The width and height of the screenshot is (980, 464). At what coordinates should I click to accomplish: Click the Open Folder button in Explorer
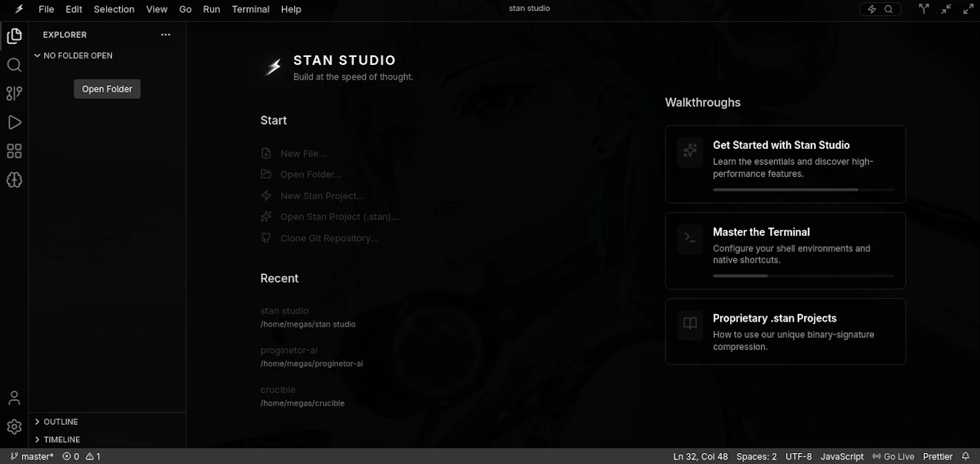pyautogui.click(x=107, y=89)
